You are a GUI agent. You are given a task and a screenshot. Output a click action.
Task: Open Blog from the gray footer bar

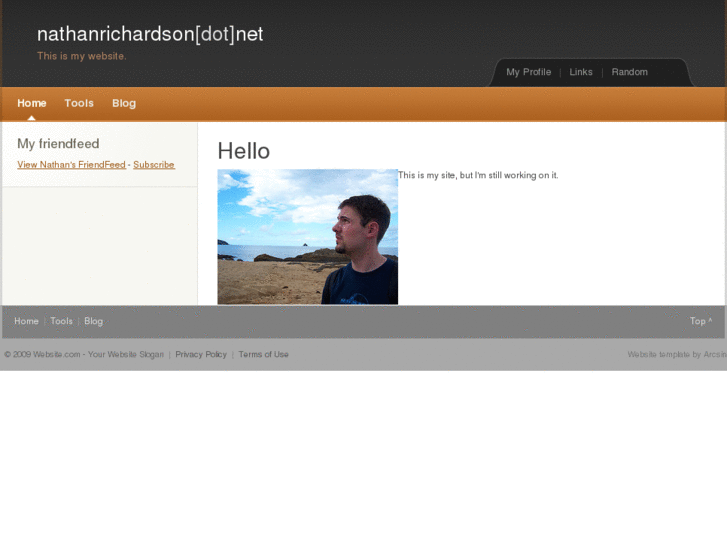click(x=93, y=321)
